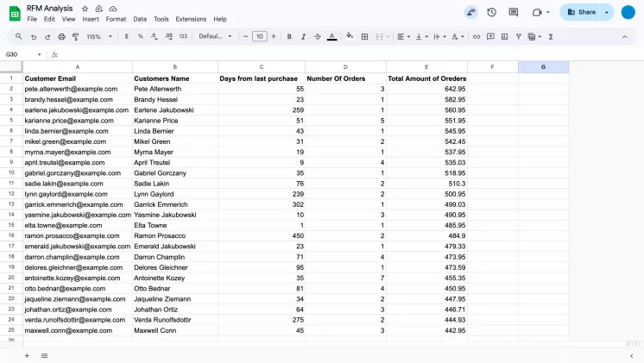Screen dimensions: 644x363
Task: Click the font size input field
Action: (260, 37)
